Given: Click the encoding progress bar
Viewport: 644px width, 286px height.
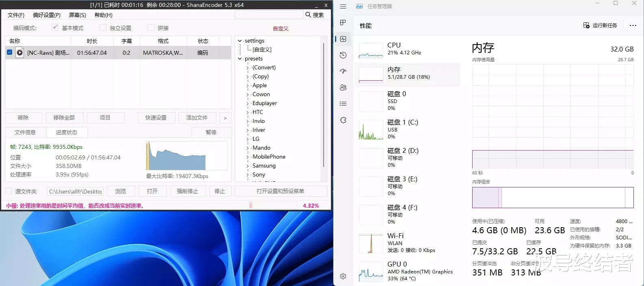Looking at the screenshot, I should pos(273,205).
